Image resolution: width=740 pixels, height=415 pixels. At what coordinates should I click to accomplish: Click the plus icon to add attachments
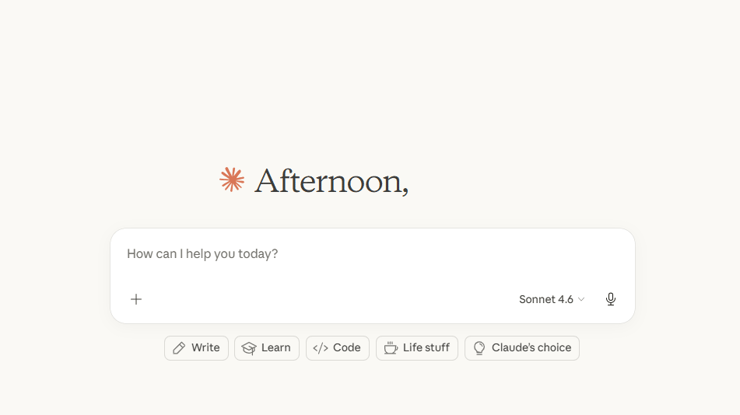(136, 299)
